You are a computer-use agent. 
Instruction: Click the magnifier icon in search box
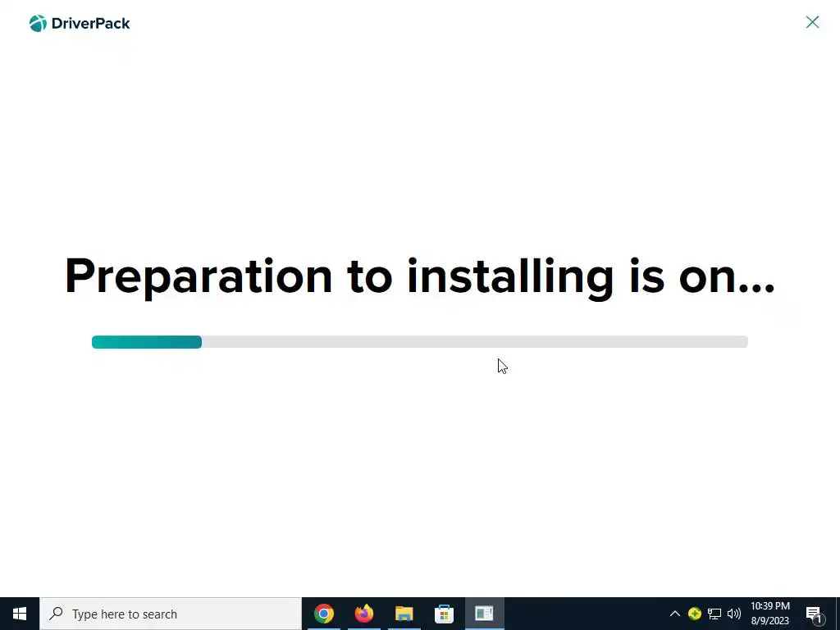tap(56, 614)
